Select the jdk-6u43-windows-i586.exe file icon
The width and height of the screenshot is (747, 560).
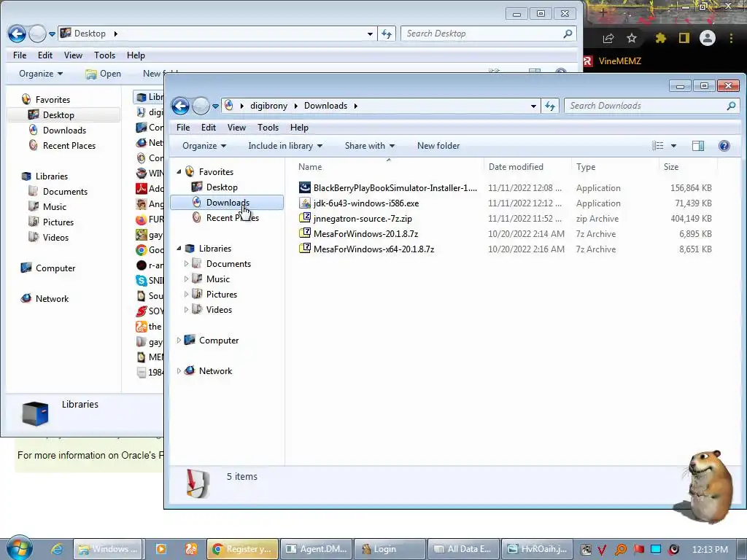click(x=305, y=203)
